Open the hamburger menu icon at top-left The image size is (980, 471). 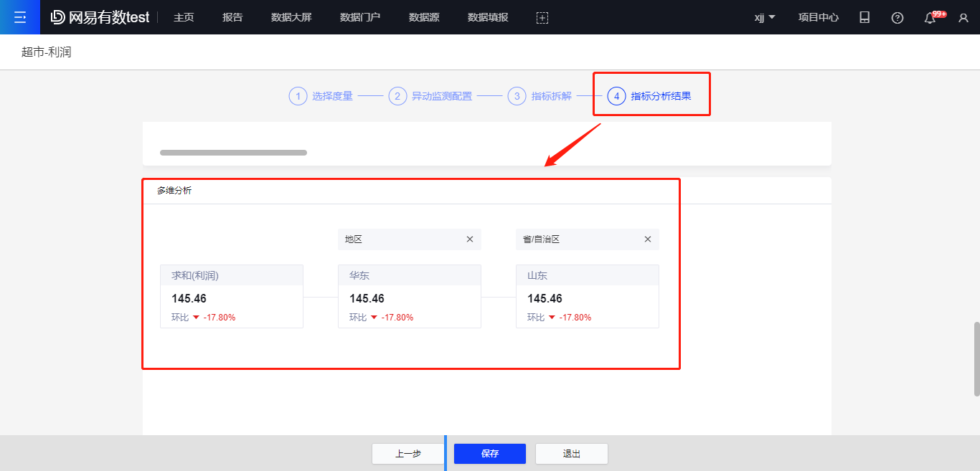coord(19,17)
